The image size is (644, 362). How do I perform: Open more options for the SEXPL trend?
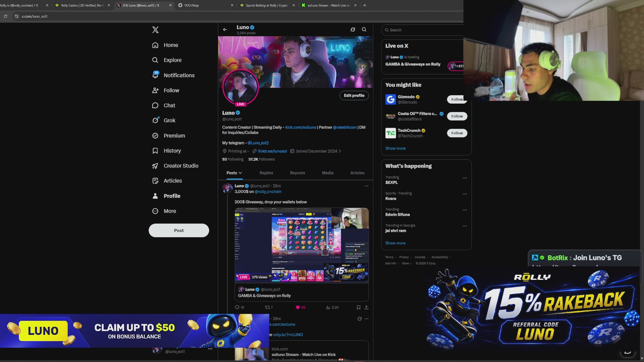pyautogui.click(x=465, y=178)
